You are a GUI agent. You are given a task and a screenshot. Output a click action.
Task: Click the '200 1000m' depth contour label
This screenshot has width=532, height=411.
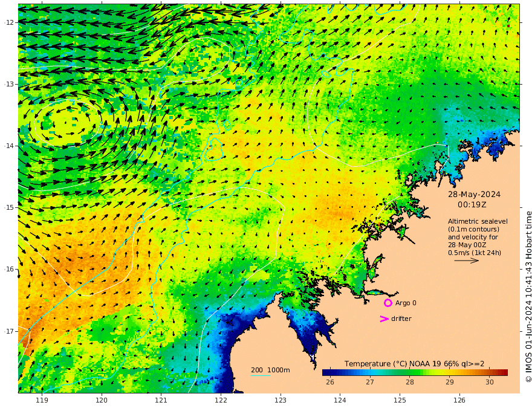tap(270, 370)
